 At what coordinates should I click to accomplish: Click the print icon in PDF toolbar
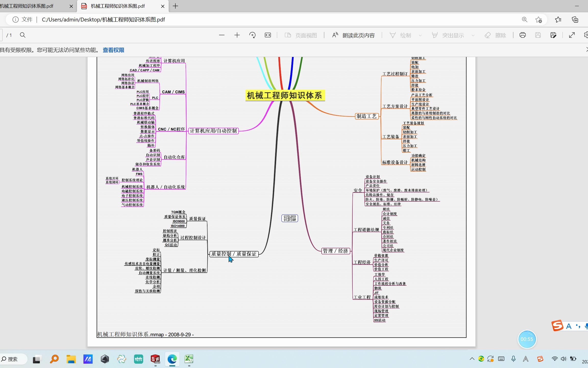(x=522, y=35)
